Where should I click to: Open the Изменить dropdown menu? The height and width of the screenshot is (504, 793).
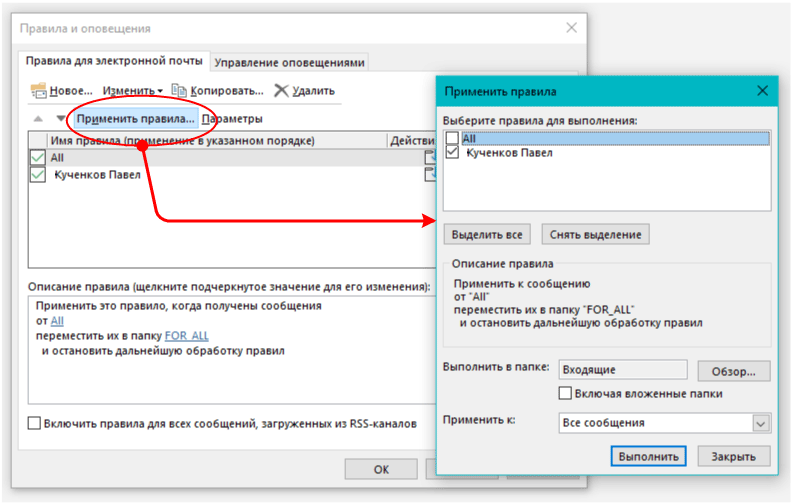tap(133, 91)
